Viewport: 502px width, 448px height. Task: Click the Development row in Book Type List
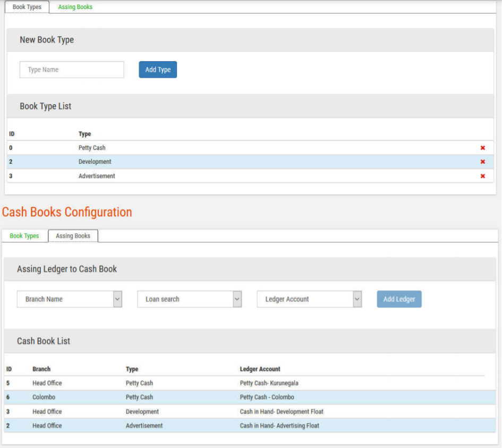click(95, 162)
